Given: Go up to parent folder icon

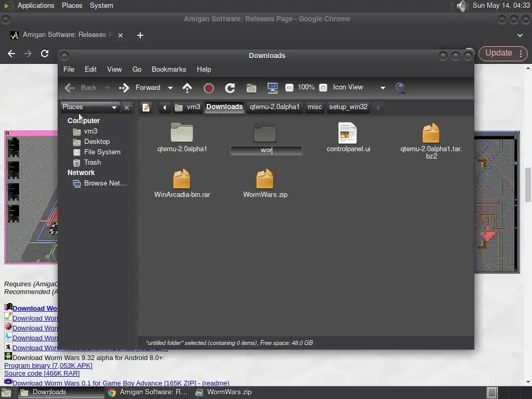Looking at the screenshot, I should click(x=187, y=88).
